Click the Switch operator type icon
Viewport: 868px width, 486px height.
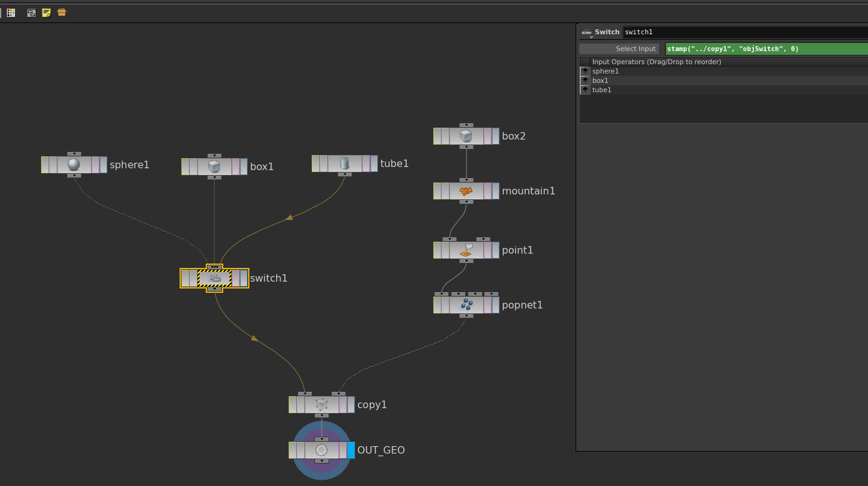pyautogui.click(x=587, y=32)
